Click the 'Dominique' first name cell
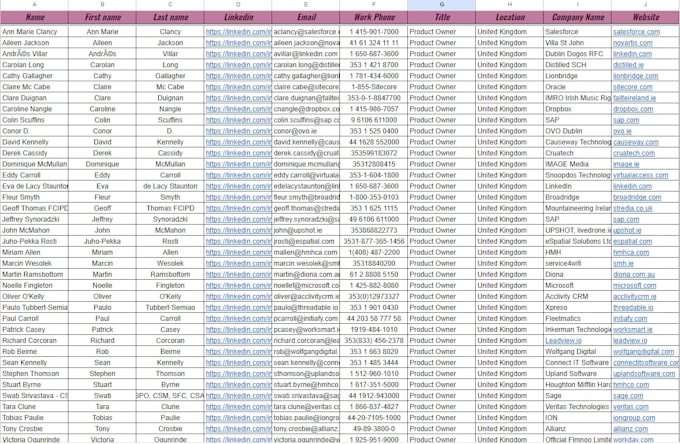680x444 pixels. (x=102, y=164)
